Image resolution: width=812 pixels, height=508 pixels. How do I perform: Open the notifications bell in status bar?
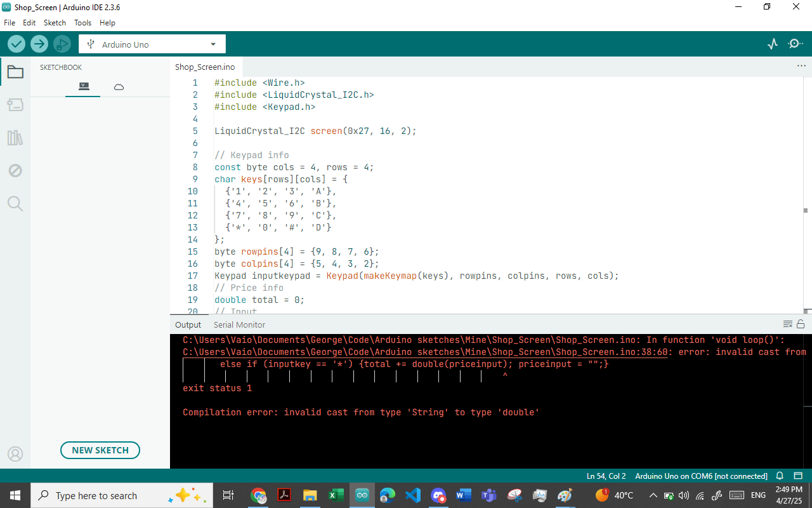780,476
